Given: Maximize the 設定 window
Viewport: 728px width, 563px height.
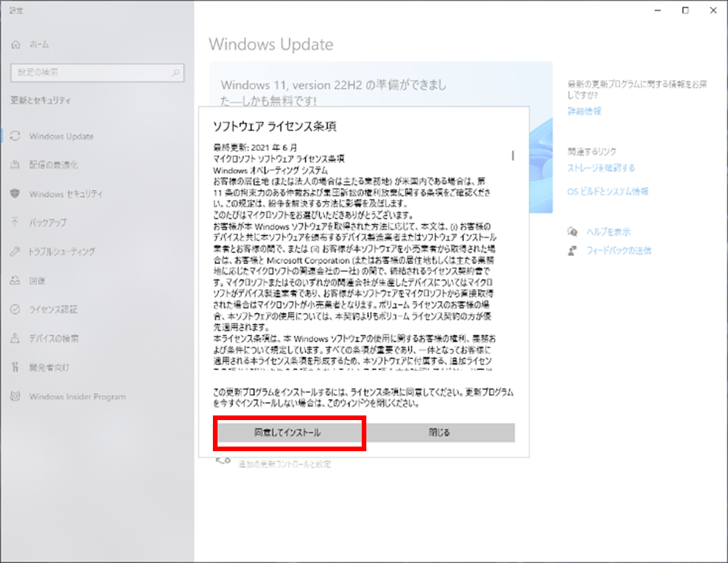Looking at the screenshot, I should click(685, 10).
